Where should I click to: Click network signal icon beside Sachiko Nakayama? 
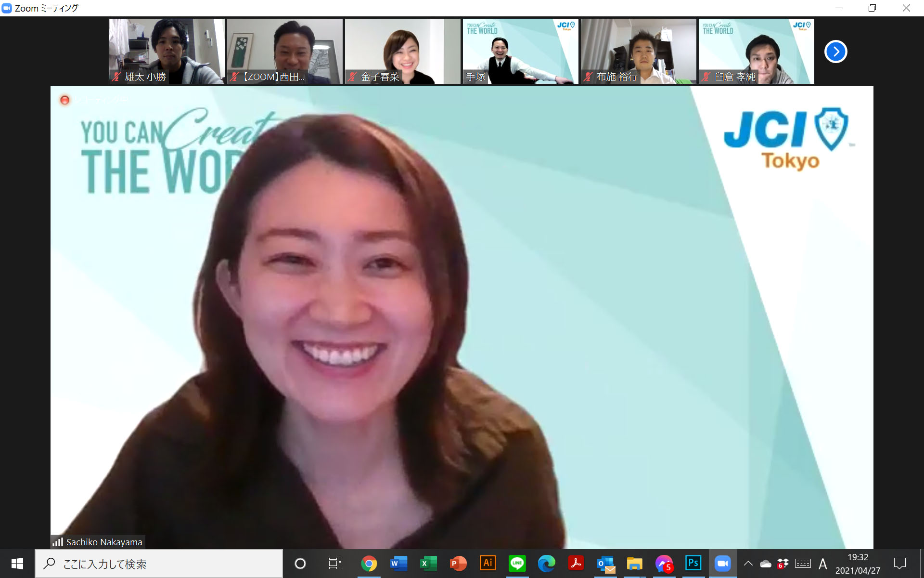(x=58, y=542)
